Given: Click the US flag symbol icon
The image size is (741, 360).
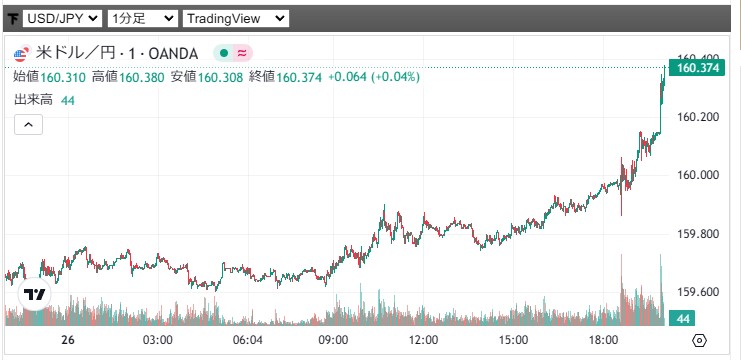Looking at the screenshot, I should tap(20, 55).
